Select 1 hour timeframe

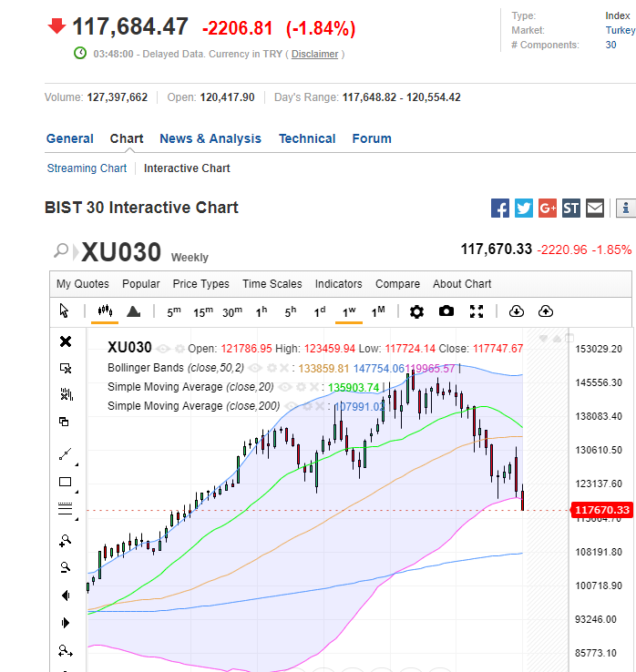[262, 311]
